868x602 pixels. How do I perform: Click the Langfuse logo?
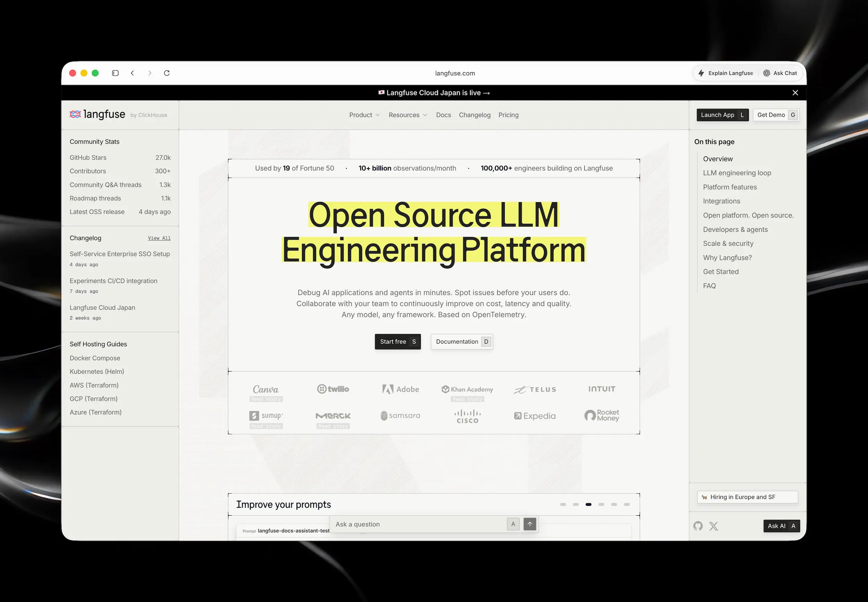(x=97, y=114)
